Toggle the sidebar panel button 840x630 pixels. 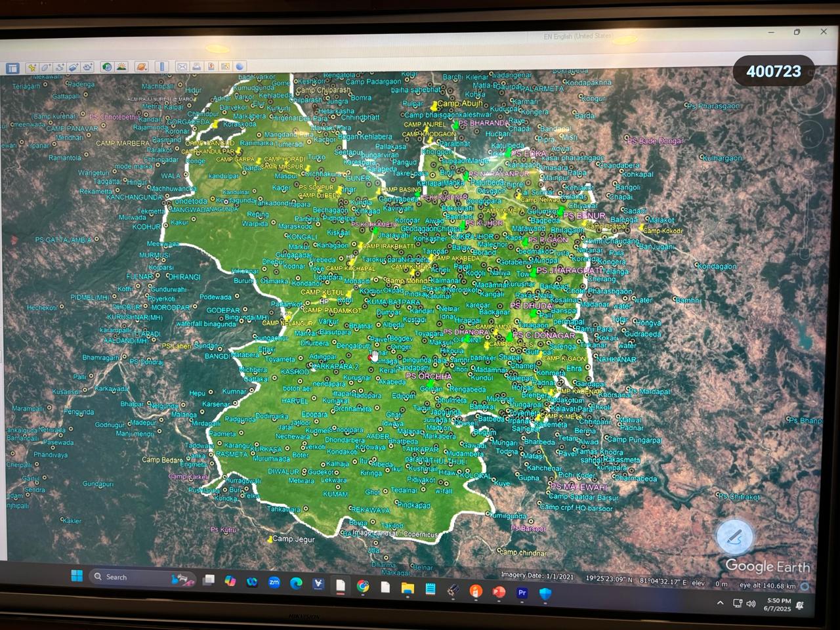click(x=12, y=68)
